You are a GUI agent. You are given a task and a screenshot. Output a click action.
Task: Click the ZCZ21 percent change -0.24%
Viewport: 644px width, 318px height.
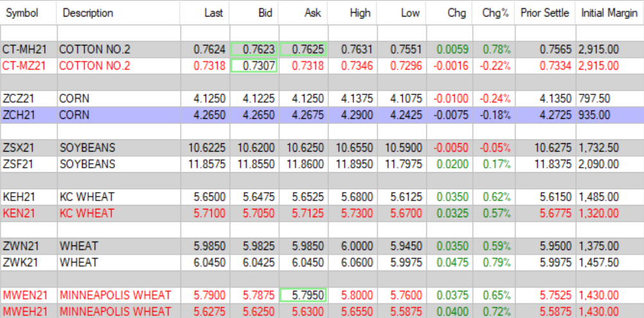coord(494,99)
